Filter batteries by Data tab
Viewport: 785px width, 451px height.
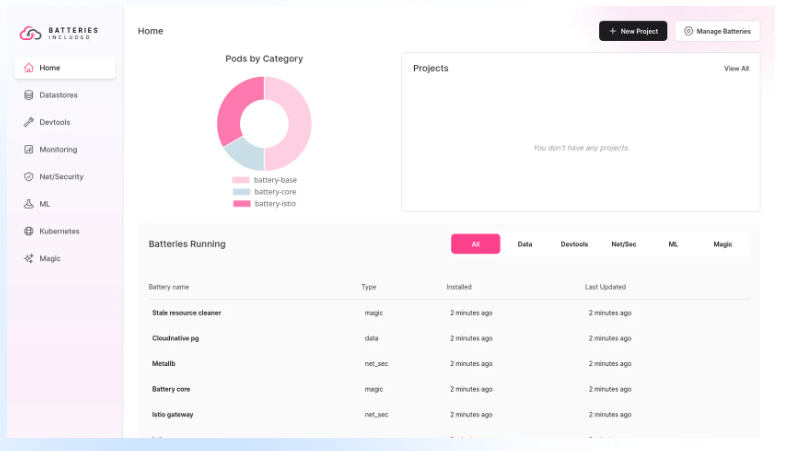click(x=525, y=244)
